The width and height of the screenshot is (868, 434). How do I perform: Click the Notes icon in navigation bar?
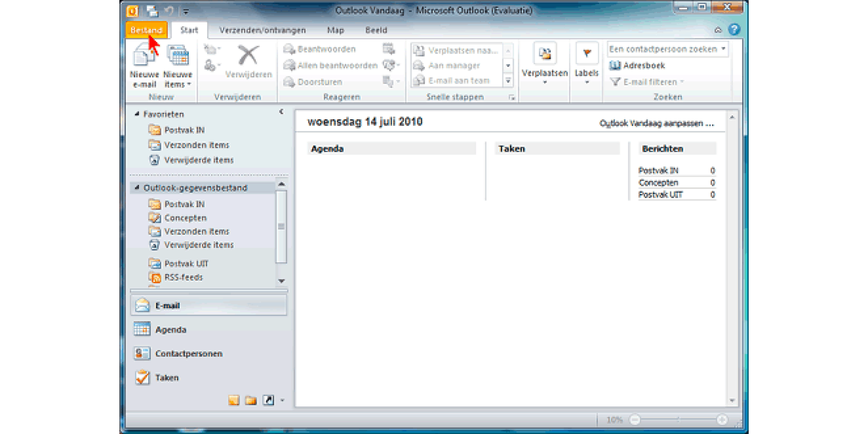234,400
